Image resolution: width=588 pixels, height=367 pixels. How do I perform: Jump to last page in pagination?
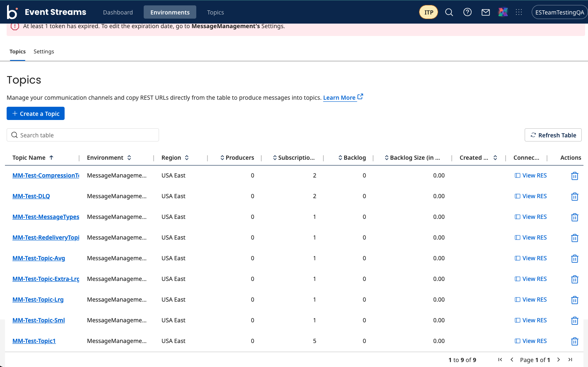point(570,360)
